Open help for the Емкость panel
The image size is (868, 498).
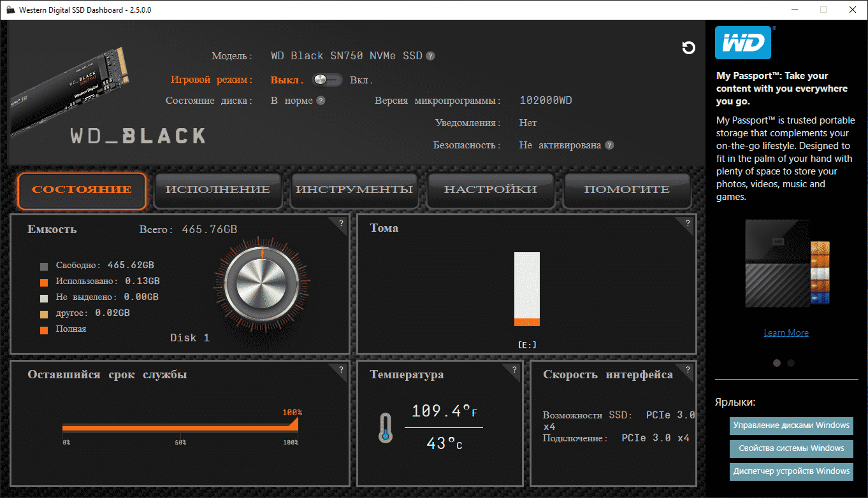(341, 224)
